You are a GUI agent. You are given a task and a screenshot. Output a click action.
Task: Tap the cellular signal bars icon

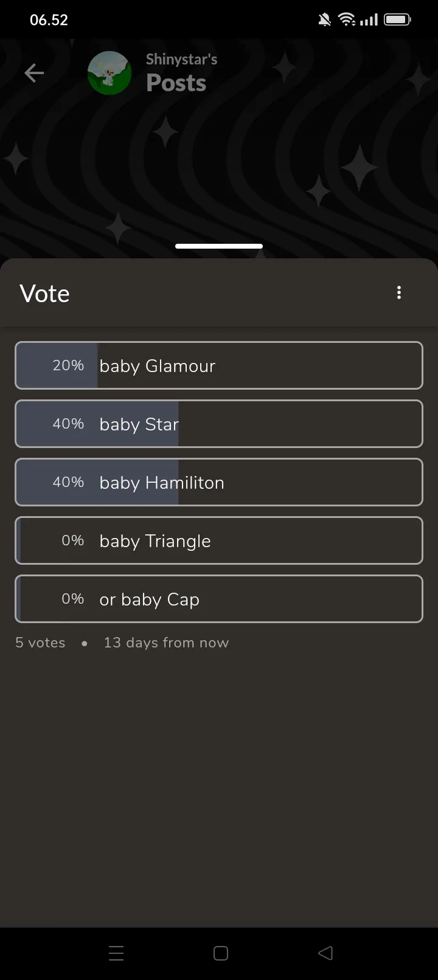[369, 20]
